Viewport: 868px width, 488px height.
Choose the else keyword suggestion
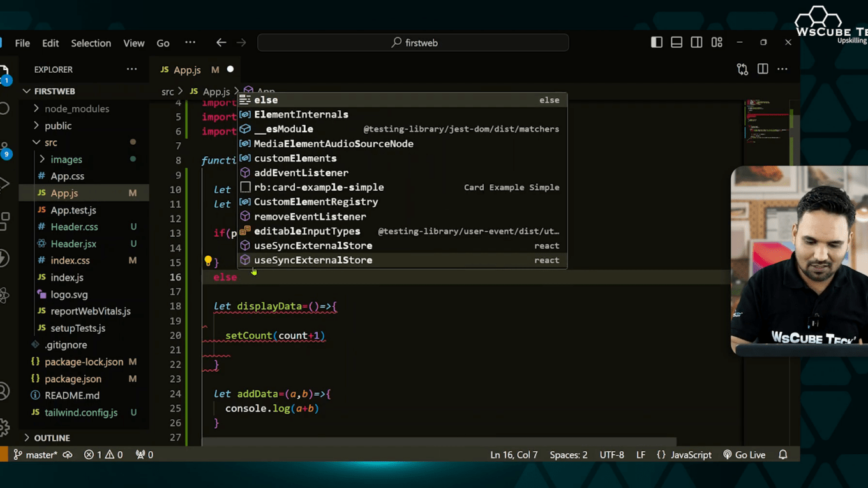coord(402,100)
